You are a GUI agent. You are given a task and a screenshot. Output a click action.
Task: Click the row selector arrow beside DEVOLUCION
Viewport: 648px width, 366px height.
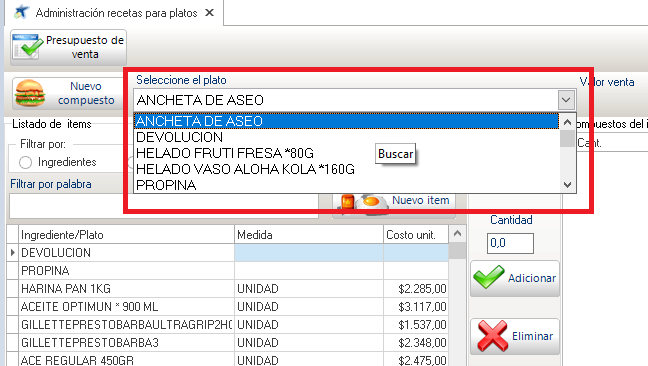12,252
